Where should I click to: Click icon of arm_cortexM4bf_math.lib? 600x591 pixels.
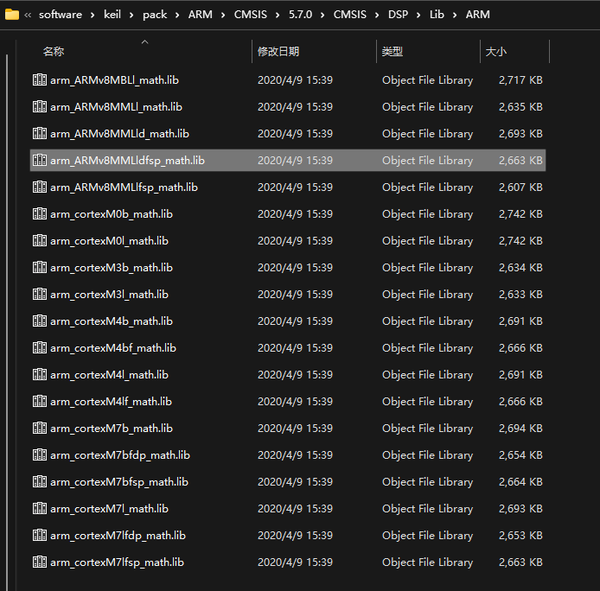(39, 348)
